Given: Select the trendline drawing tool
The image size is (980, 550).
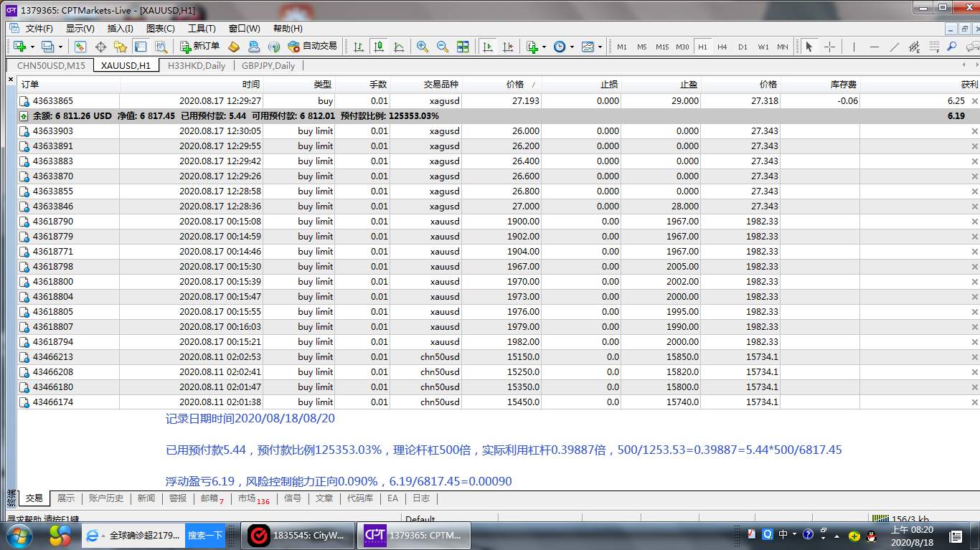Looking at the screenshot, I should click(x=894, y=47).
